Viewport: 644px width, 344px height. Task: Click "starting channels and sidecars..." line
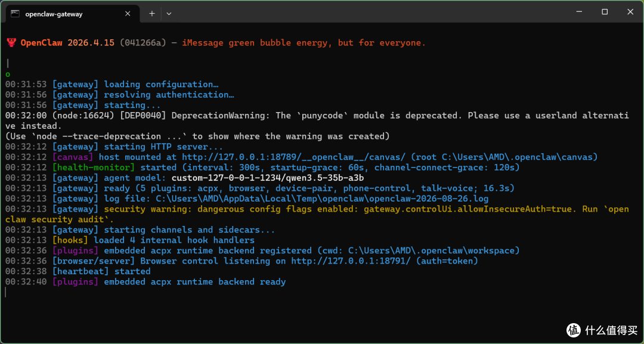140,230
